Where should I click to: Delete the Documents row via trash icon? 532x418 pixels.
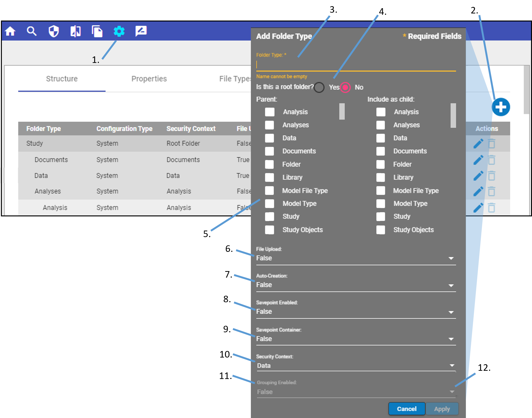pyautogui.click(x=491, y=160)
